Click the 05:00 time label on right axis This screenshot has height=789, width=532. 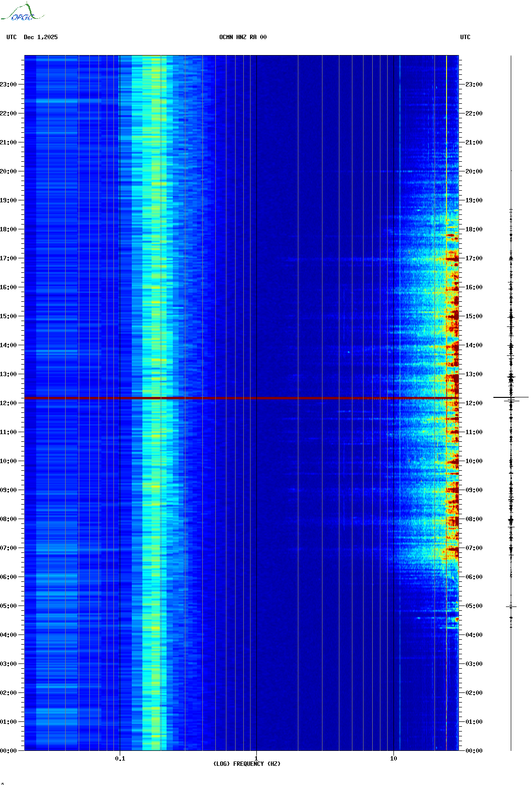point(474,606)
